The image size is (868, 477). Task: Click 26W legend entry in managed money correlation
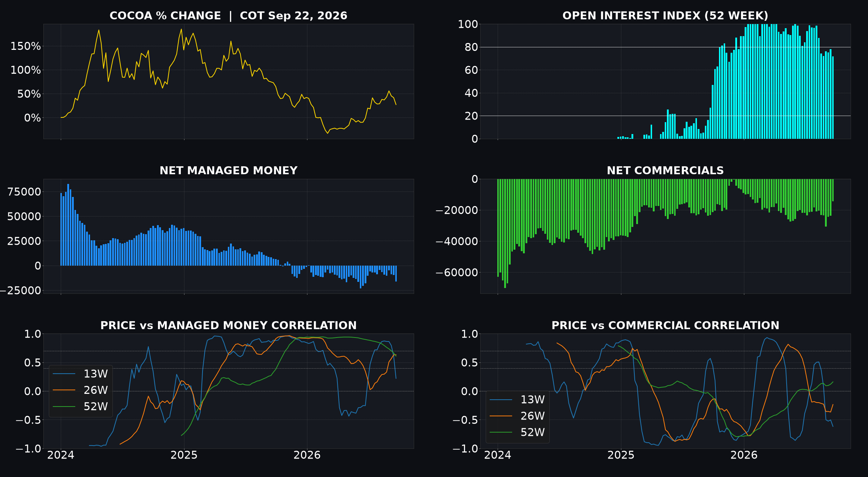point(80,390)
